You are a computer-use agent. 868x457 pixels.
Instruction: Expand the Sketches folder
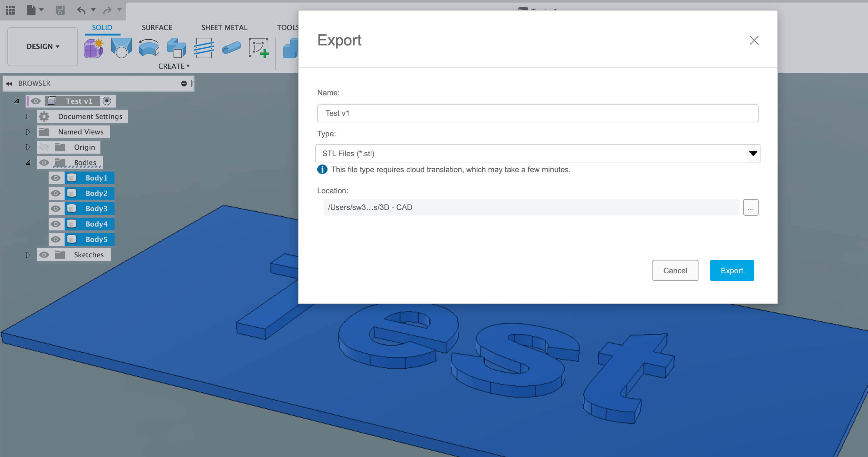[x=28, y=255]
